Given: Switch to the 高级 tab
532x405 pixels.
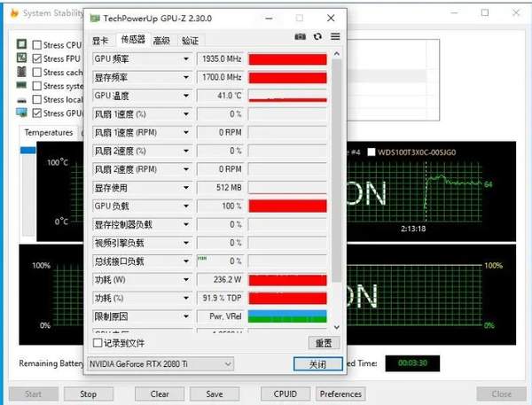Looking at the screenshot, I should click(x=161, y=41).
